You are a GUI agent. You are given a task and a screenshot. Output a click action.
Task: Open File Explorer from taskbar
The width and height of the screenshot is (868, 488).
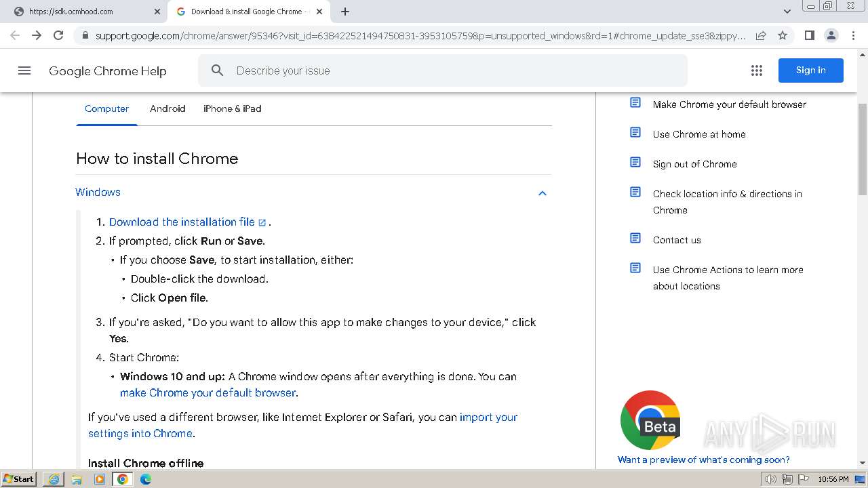(x=77, y=479)
